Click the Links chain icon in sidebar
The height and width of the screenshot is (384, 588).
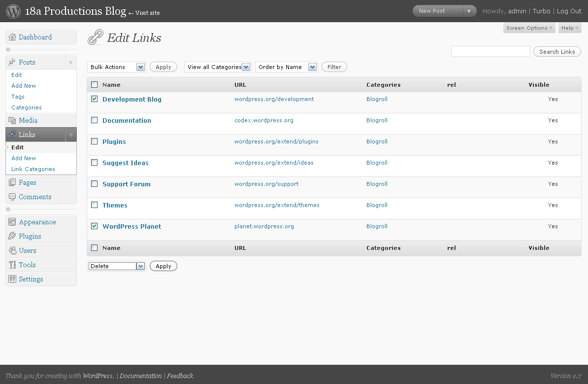pos(12,135)
